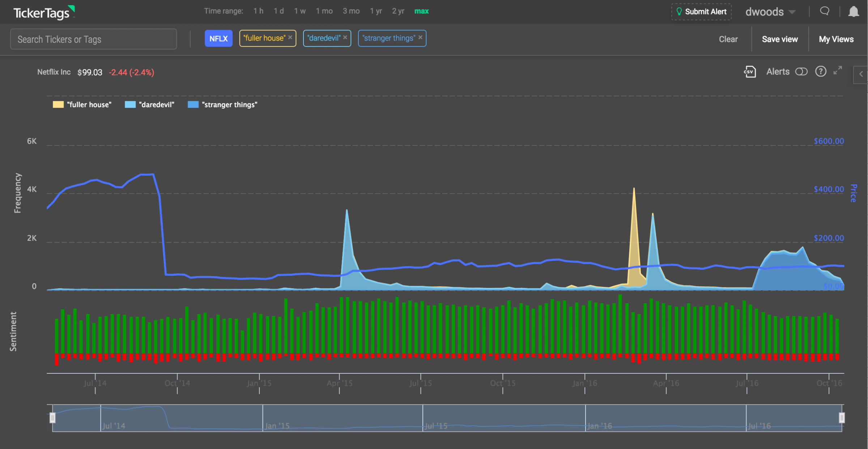
Task: Click the Oct '16 axis marker
Action: pos(829,383)
